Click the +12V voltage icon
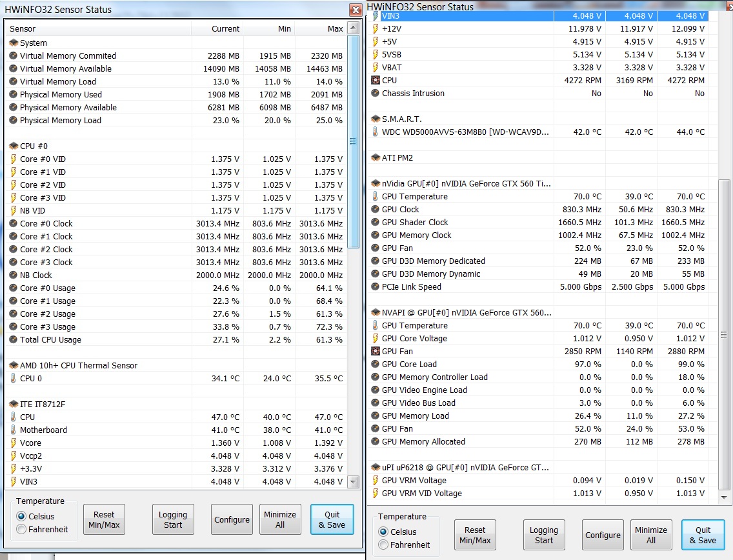Viewport: 733px width, 560px height. (x=375, y=29)
